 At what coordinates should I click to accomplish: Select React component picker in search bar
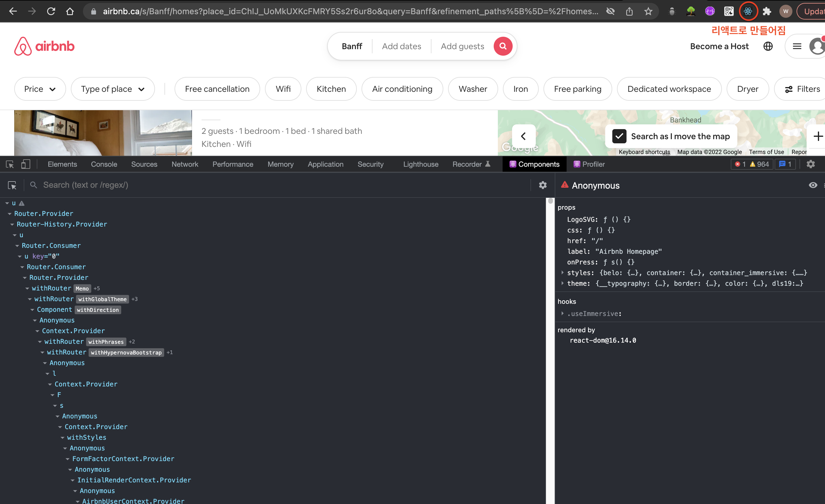click(12, 185)
